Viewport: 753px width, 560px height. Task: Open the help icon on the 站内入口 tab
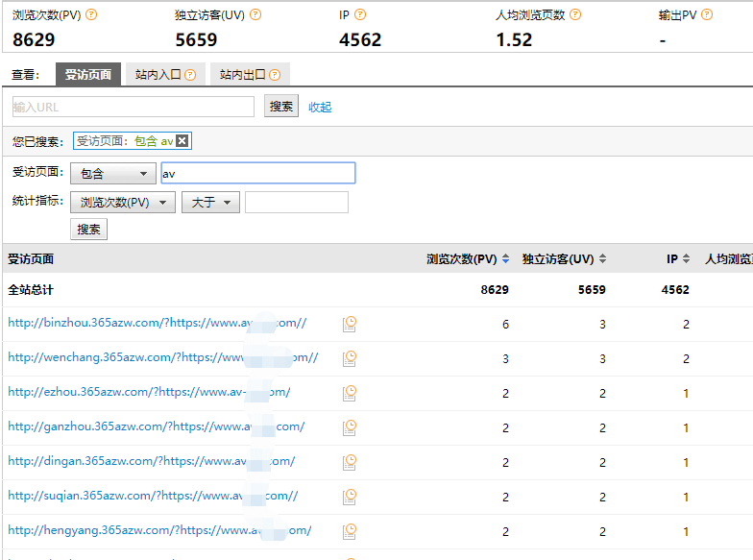[190, 75]
